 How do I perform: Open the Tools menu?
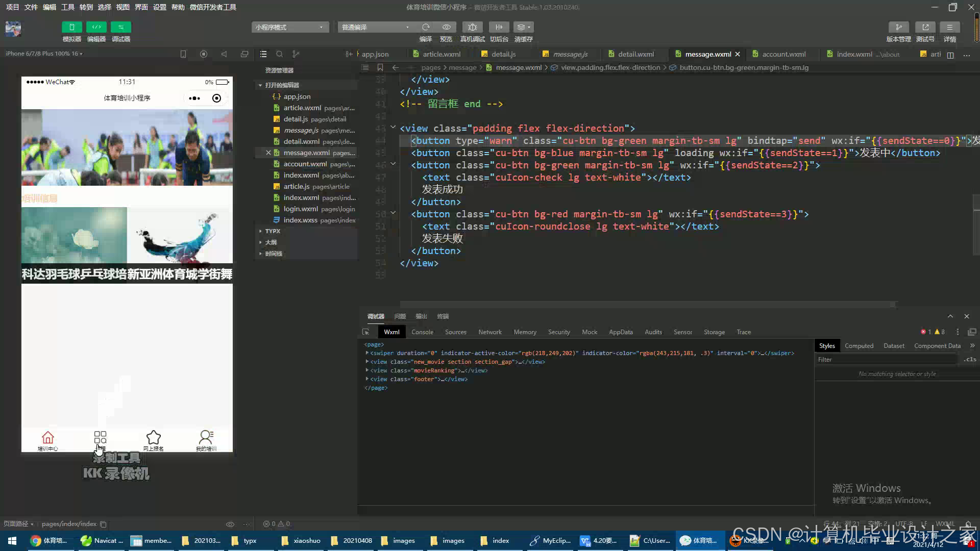coord(67,7)
